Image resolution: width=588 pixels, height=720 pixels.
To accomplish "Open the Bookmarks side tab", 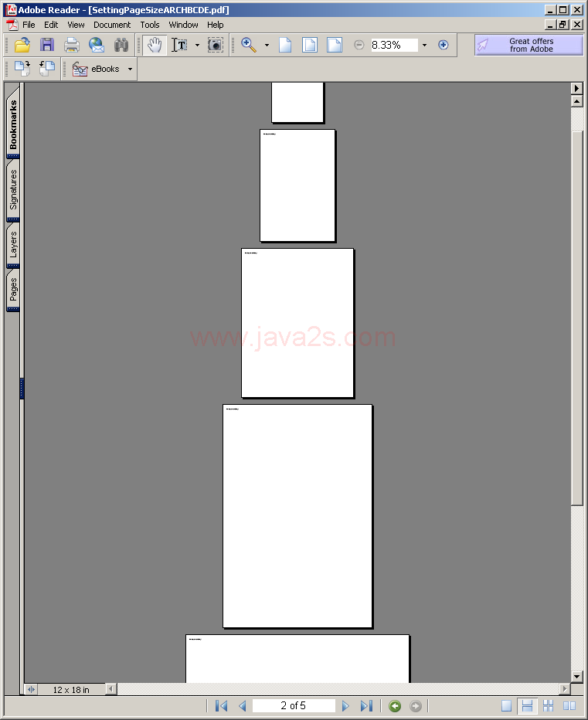I will [13, 122].
